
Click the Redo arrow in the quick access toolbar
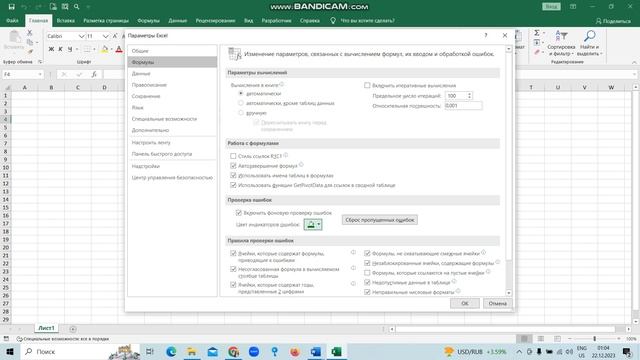[38, 7]
